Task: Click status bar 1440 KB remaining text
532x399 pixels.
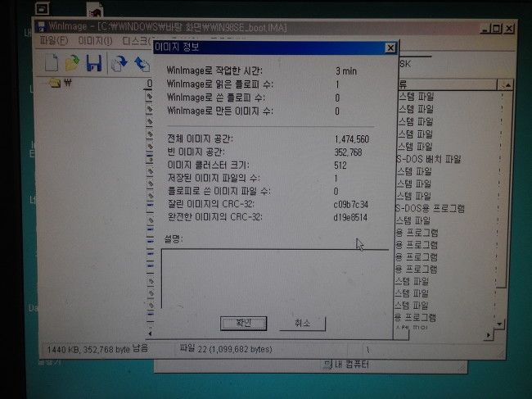Action: 97,349
